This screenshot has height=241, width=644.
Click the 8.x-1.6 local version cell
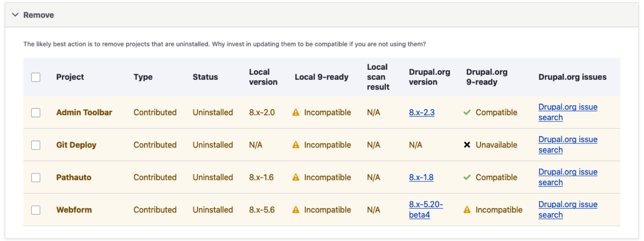tap(261, 177)
